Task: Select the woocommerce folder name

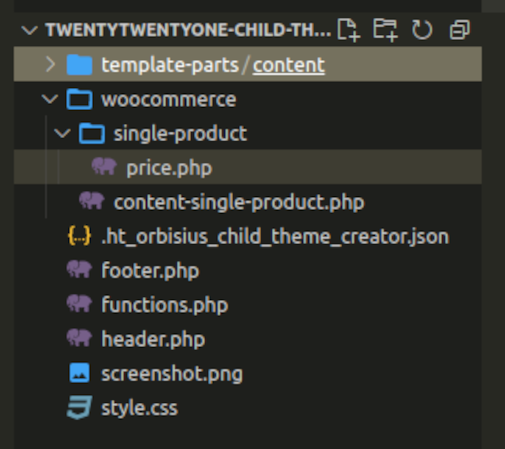Action: 169,100
